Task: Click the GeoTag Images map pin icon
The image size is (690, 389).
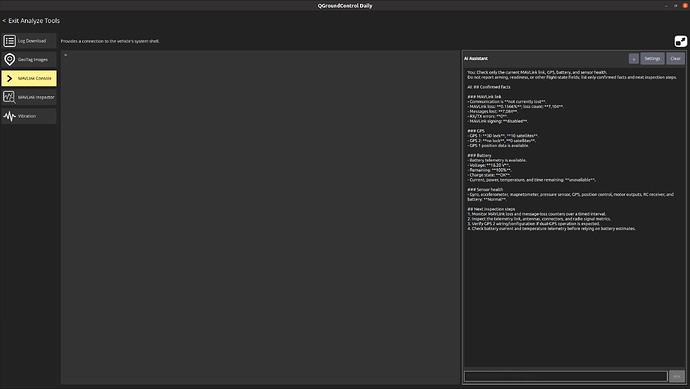Action: 9,59
